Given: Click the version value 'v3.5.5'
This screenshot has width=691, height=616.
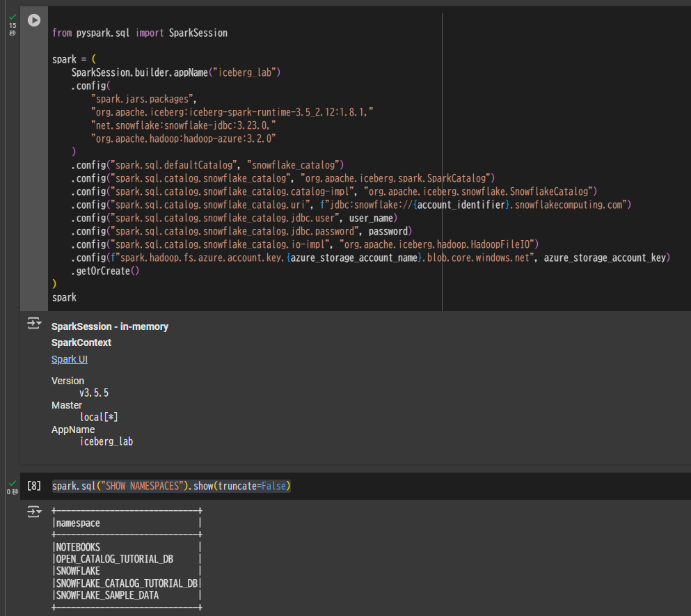Looking at the screenshot, I should click(x=94, y=393).
